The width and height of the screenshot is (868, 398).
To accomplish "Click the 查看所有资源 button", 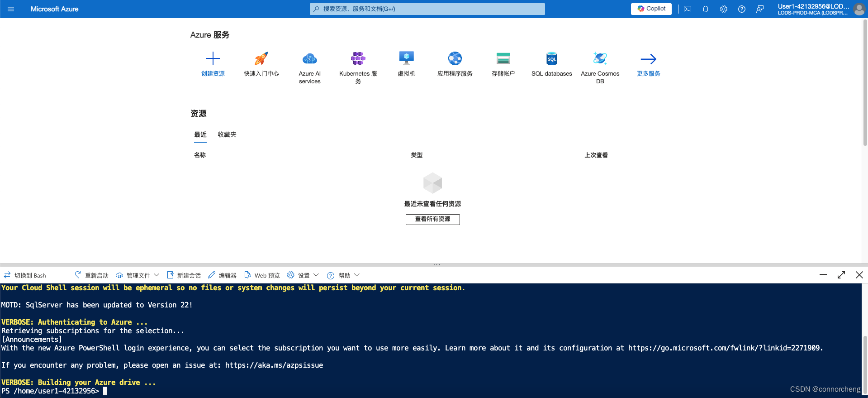I will pos(432,219).
